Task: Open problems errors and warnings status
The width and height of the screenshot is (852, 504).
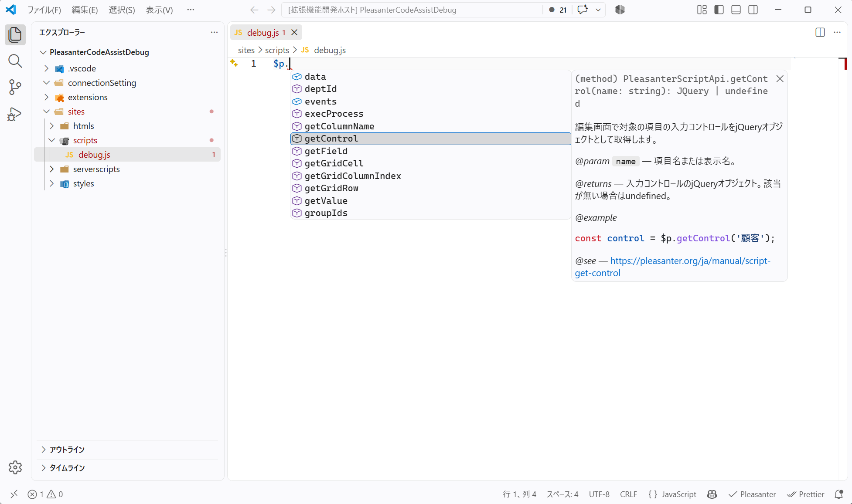Action: click(45, 494)
